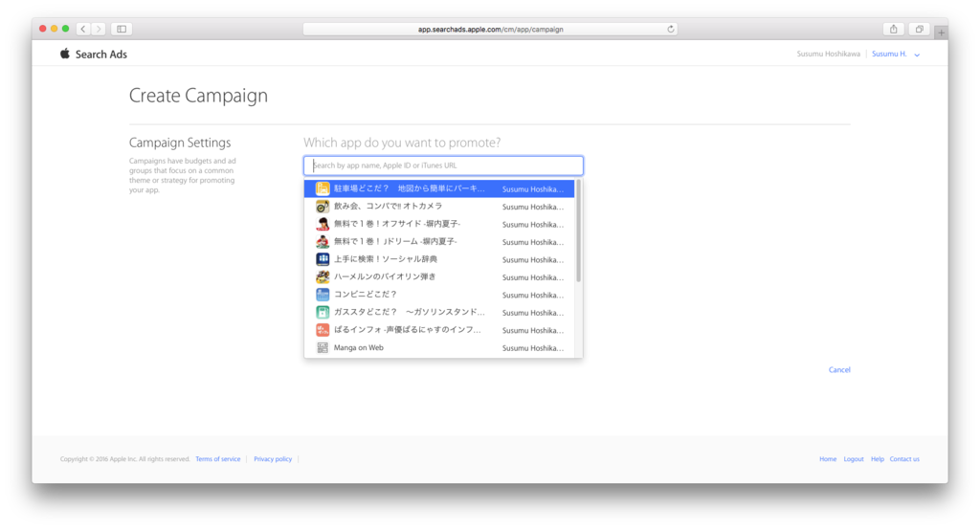Select ハーメルンのバイオリン弾き entry

pyautogui.click(x=438, y=276)
